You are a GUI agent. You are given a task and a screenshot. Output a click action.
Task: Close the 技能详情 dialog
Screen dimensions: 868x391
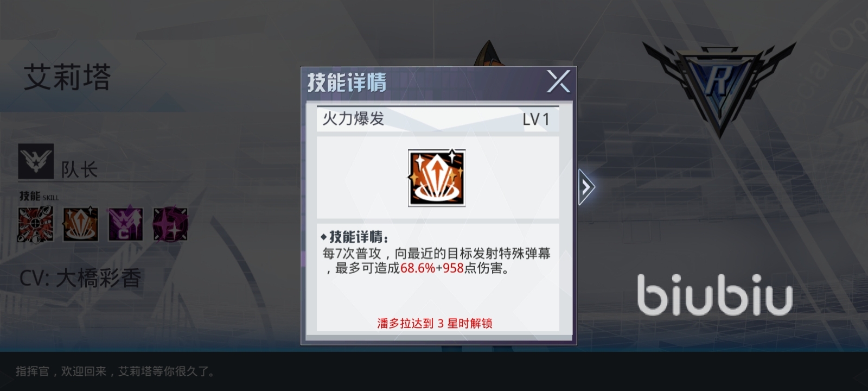[x=558, y=82]
